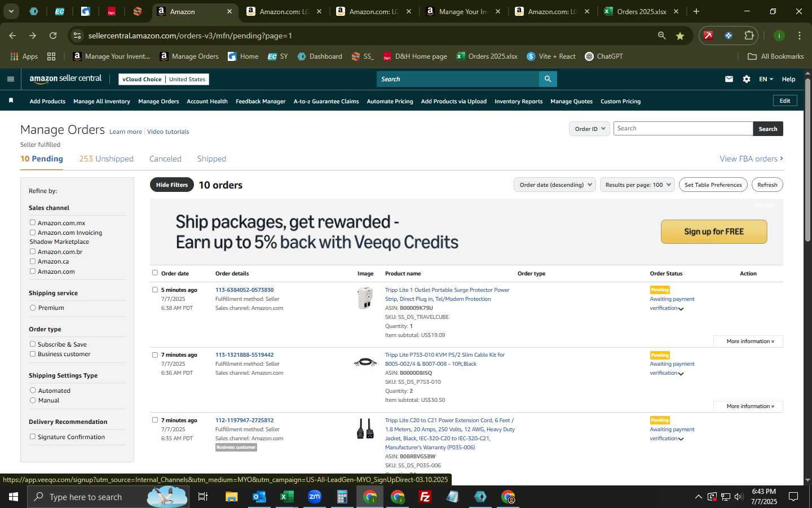Click the bookmark flag icon in nav bar
The height and width of the screenshot is (508, 812).
tap(11, 100)
